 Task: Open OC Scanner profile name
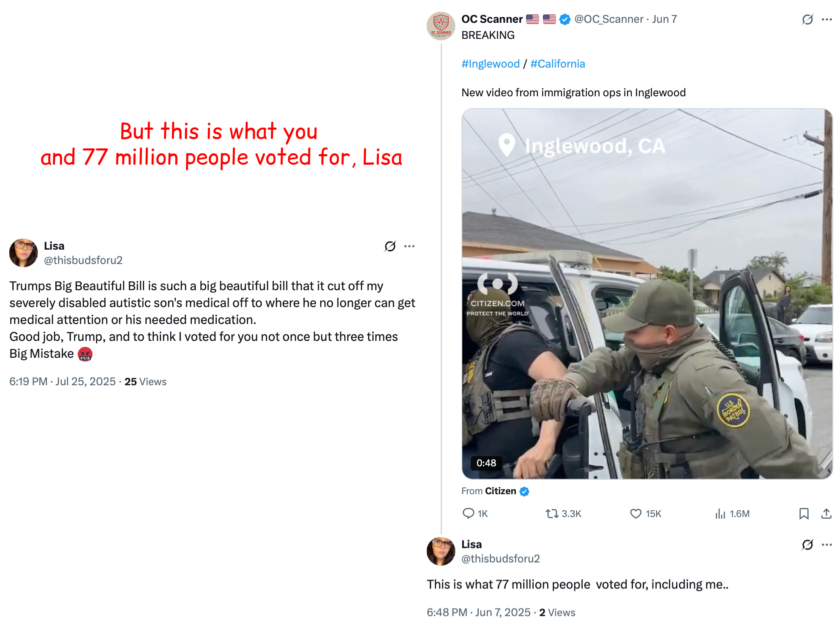(492, 19)
